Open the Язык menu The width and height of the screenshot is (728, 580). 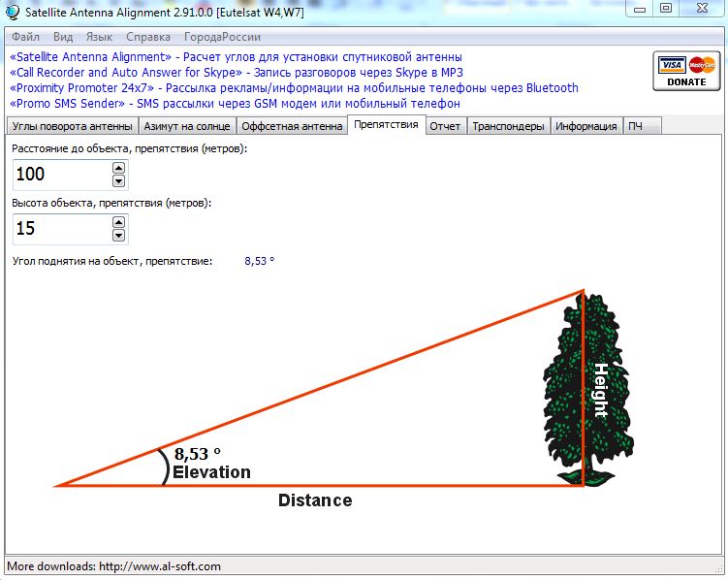tap(99, 38)
